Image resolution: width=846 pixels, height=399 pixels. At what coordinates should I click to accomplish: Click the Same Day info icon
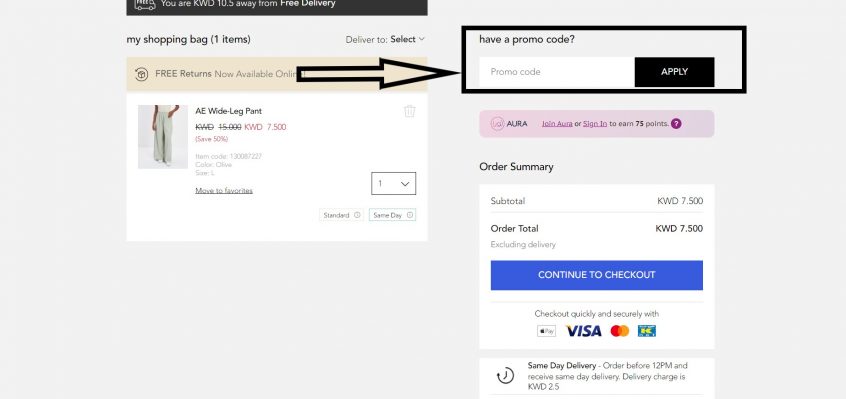(x=410, y=215)
